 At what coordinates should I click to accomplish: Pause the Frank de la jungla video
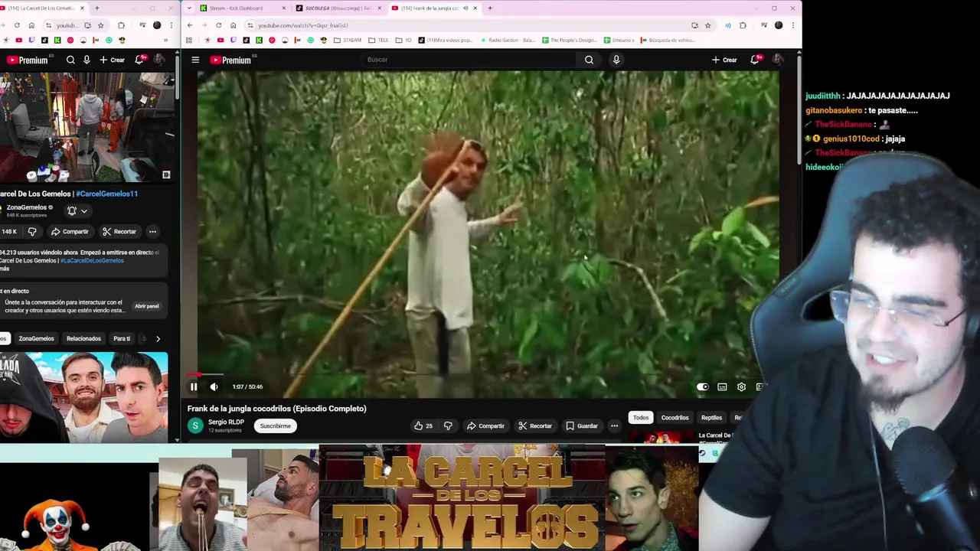[x=194, y=386]
